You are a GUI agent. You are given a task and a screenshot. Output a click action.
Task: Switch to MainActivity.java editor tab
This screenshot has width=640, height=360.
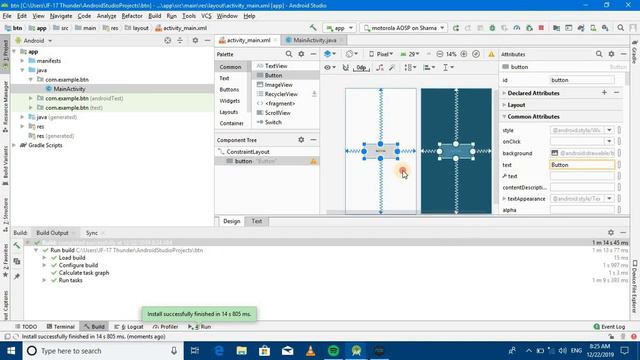tap(314, 40)
